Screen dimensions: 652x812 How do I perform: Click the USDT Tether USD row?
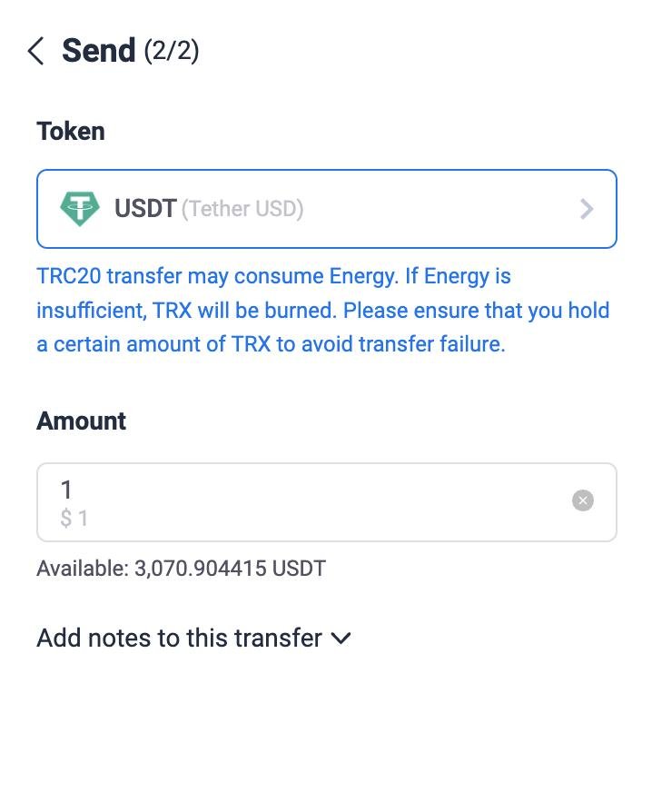(x=327, y=208)
